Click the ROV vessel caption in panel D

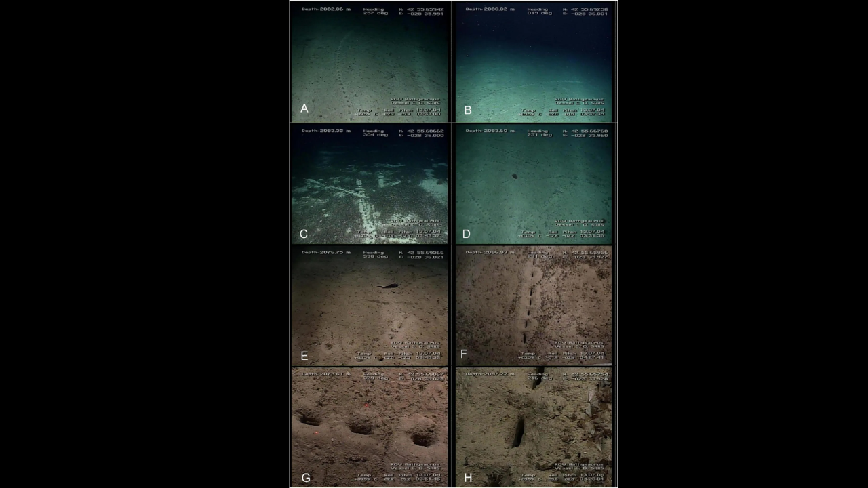(x=579, y=222)
